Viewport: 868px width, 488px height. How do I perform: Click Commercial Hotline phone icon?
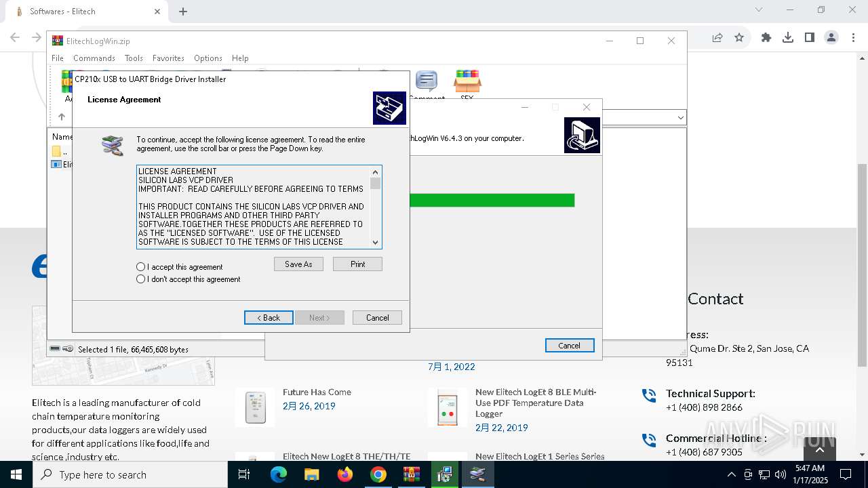click(x=649, y=440)
